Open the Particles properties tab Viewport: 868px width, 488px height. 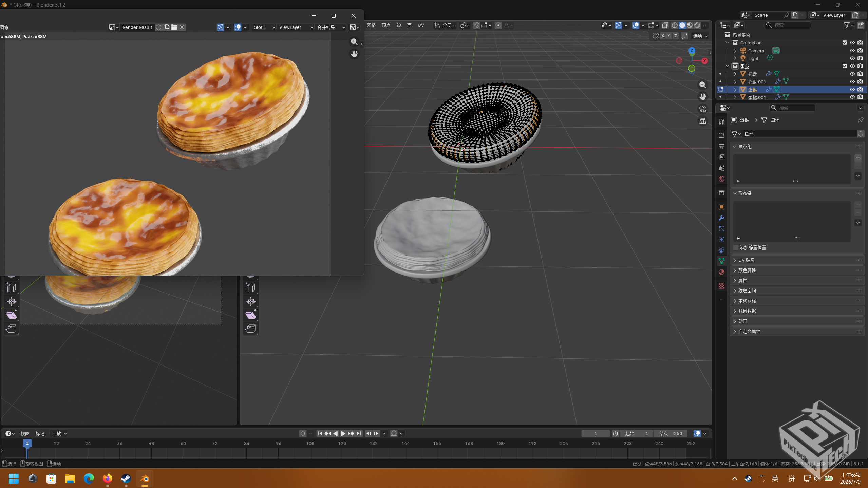(x=721, y=228)
